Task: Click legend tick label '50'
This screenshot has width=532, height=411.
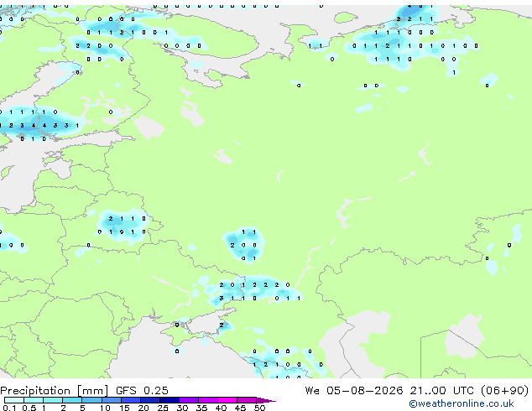Action: pyautogui.click(x=259, y=408)
